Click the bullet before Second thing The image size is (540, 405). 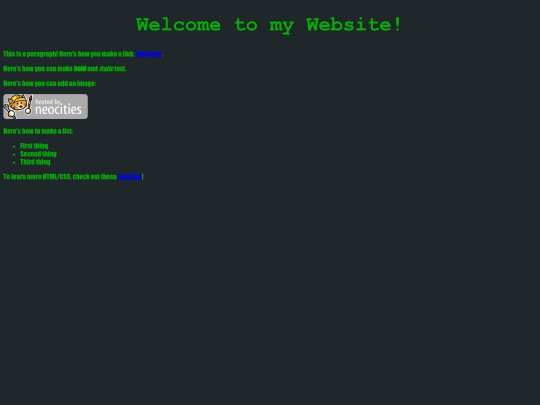pos(14,154)
